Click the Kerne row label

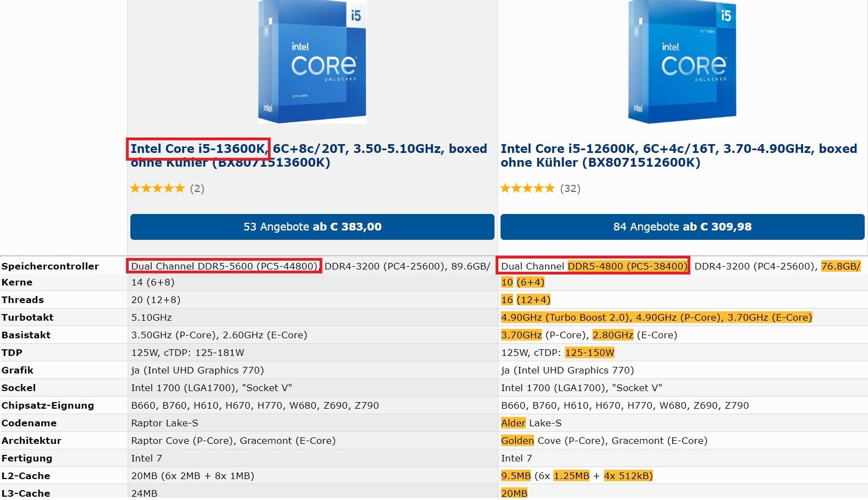coord(17,282)
